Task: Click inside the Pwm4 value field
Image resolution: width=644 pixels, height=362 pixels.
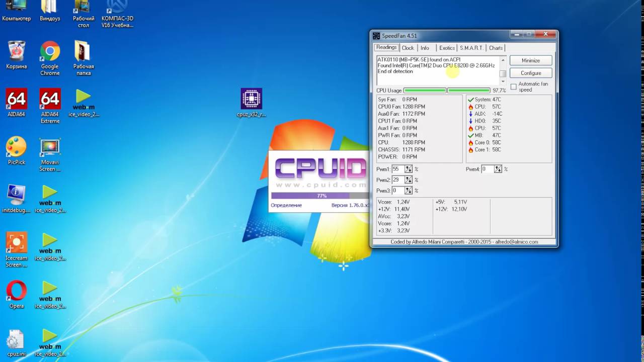Action: tap(488, 169)
